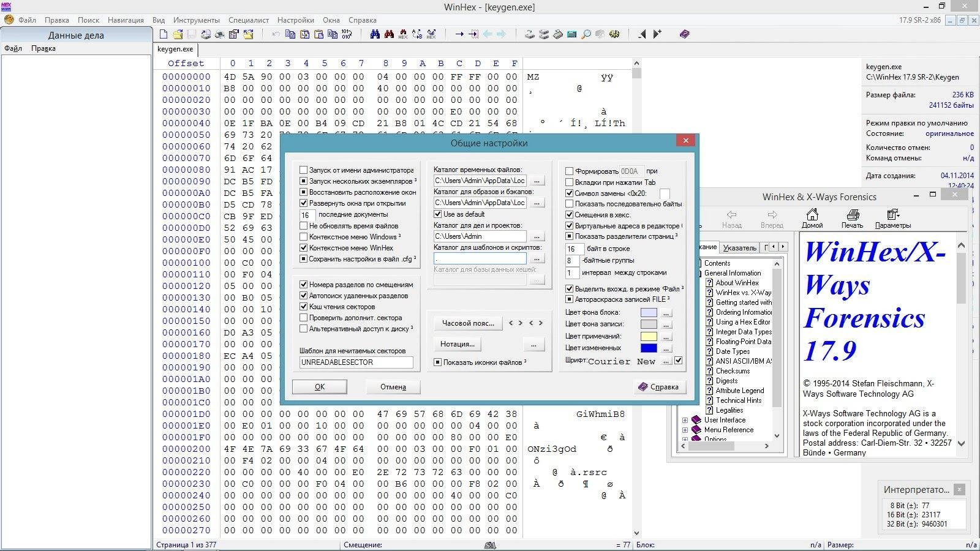This screenshot has width=980, height=551.
Task: Enable Запуск от имени администратора checkbox
Action: click(304, 170)
